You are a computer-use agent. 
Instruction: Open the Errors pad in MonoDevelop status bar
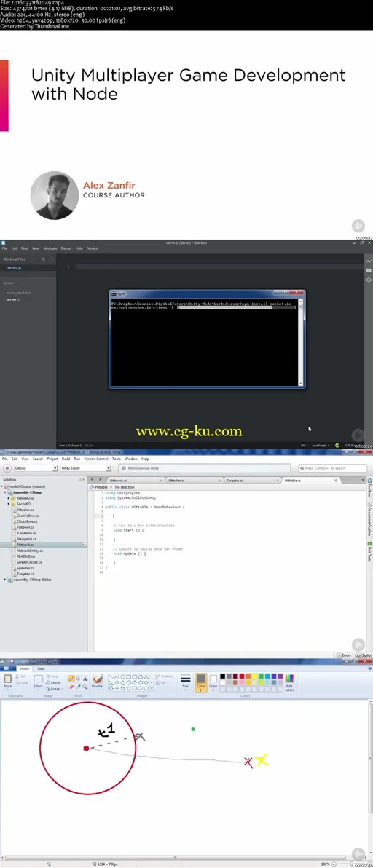pyautogui.click(x=347, y=655)
